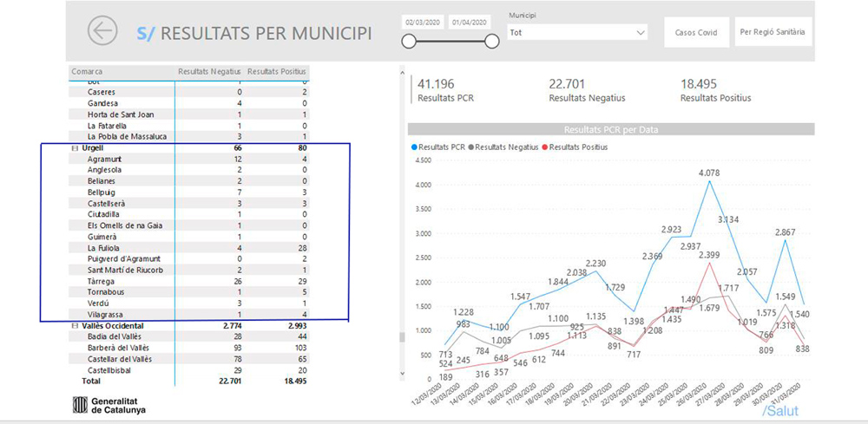The height and width of the screenshot is (424, 868).
Task: Click the blue Resultats PCR legend dot
Action: pos(413,147)
